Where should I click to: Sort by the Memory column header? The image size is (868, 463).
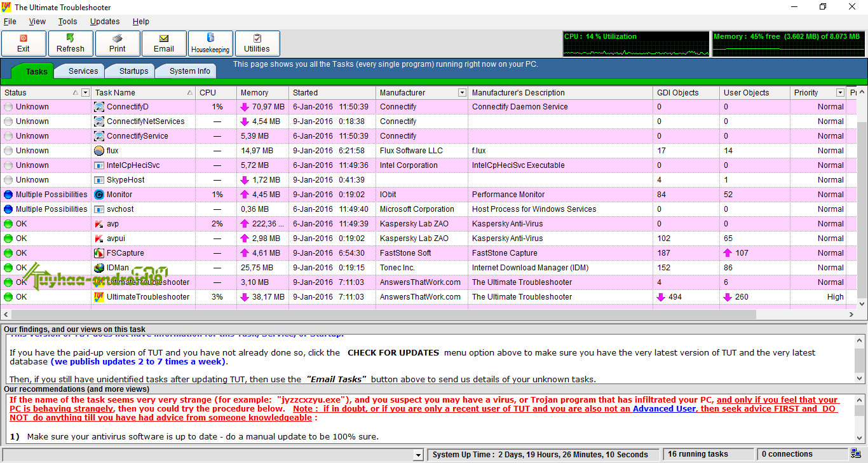pyautogui.click(x=262, y=93)
